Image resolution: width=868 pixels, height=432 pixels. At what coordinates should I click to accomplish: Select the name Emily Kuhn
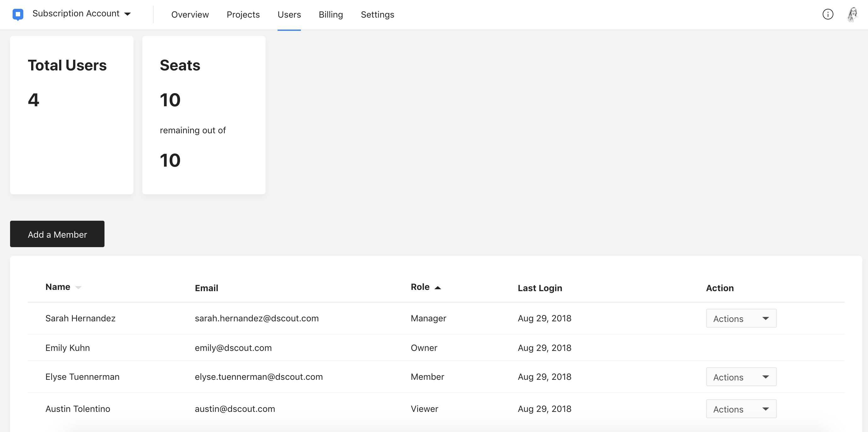[68, 347]
